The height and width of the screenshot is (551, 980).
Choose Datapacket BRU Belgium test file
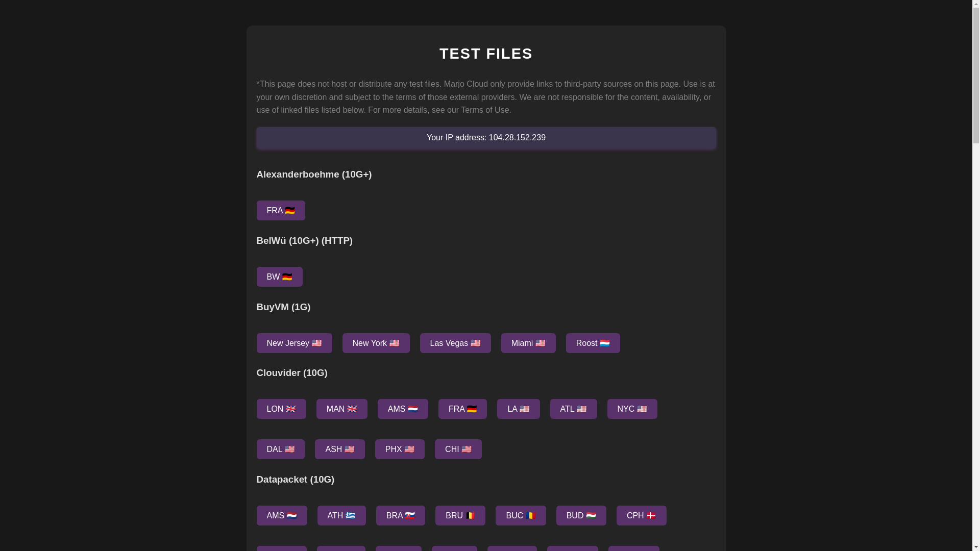coord(460,515)
